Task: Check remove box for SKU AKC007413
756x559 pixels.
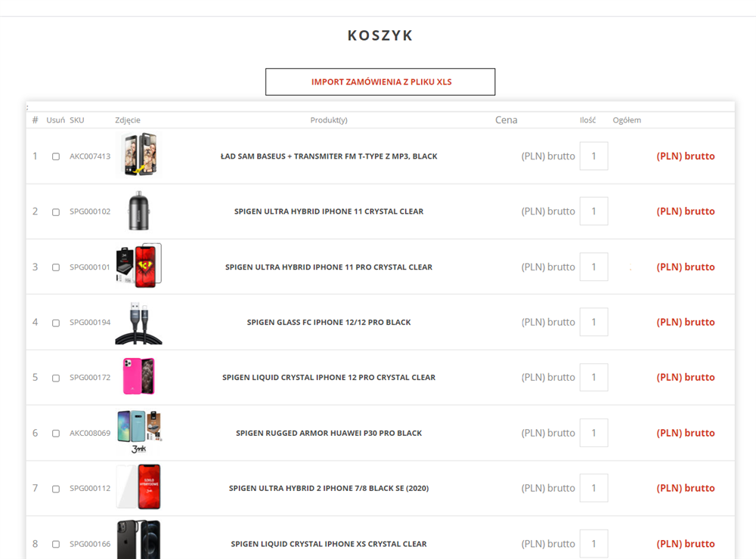Action: (x=56, y=157)
